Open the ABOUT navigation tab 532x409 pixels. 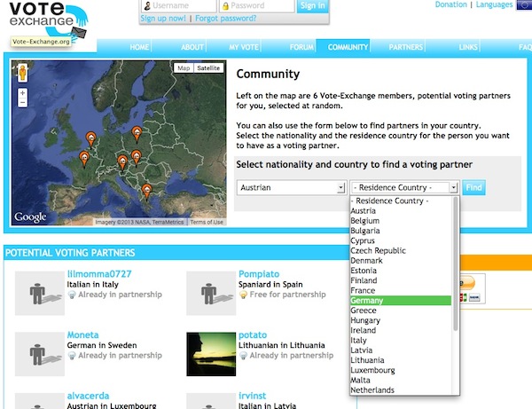(192, 47)
